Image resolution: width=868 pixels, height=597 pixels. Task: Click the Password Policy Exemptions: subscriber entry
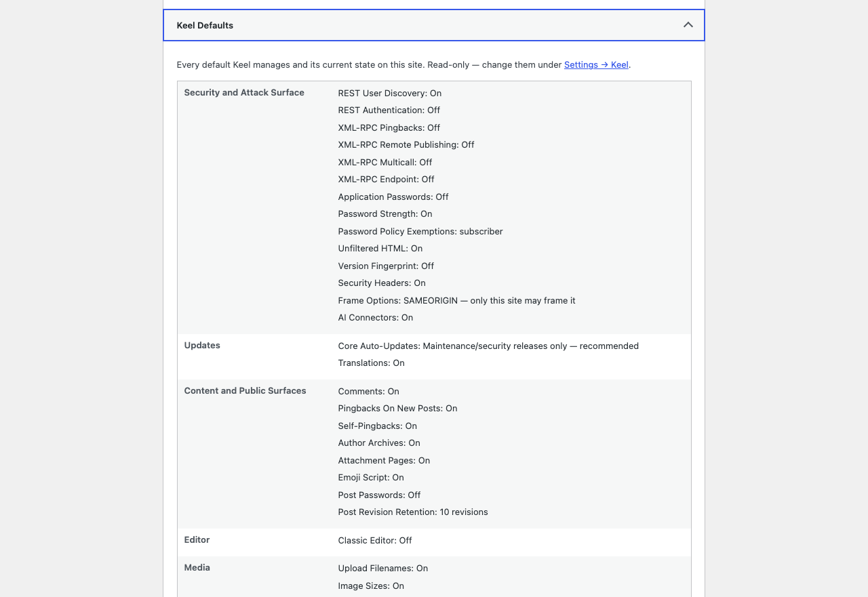(x=420, y=232)
